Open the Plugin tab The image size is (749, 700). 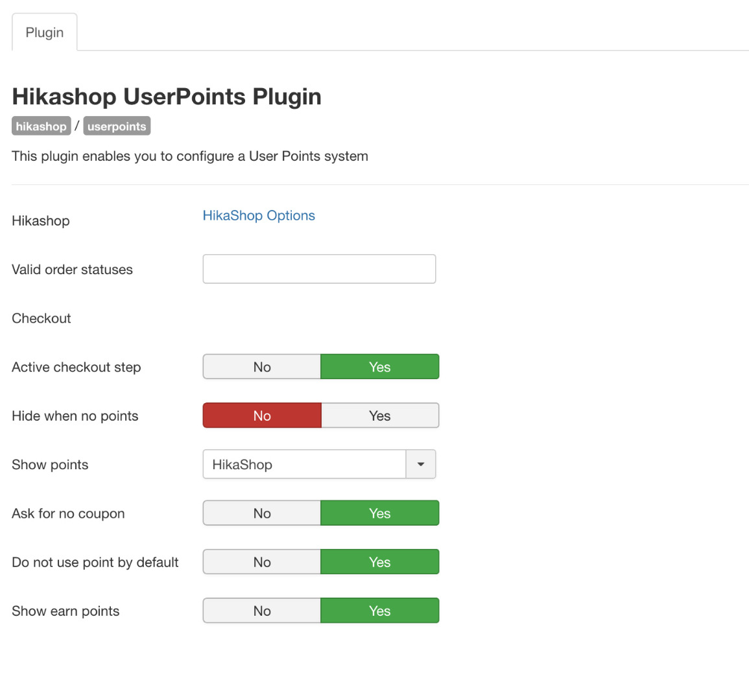click(x=44, y=32)
